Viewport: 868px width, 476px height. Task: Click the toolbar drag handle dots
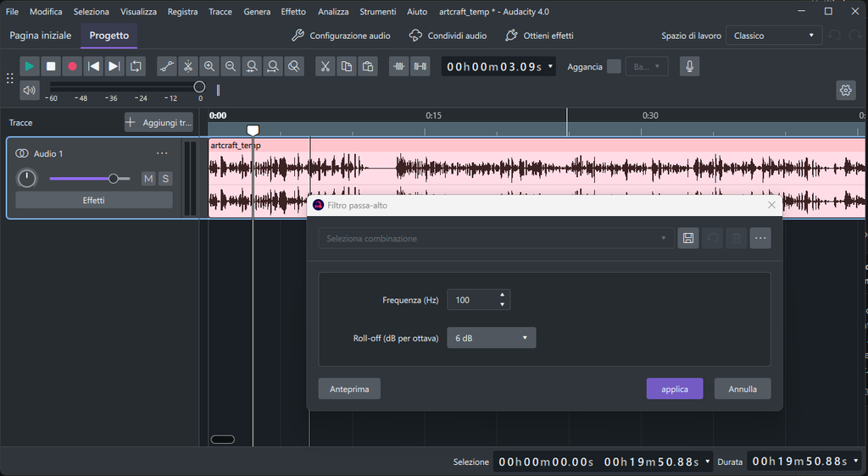tap(10, 79)
